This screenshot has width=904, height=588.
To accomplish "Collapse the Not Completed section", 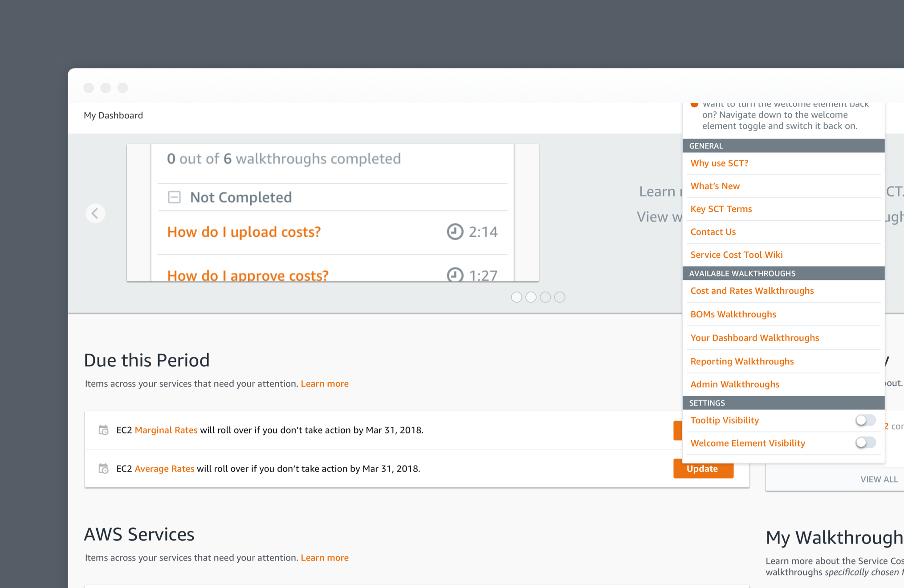I will 174,197.
